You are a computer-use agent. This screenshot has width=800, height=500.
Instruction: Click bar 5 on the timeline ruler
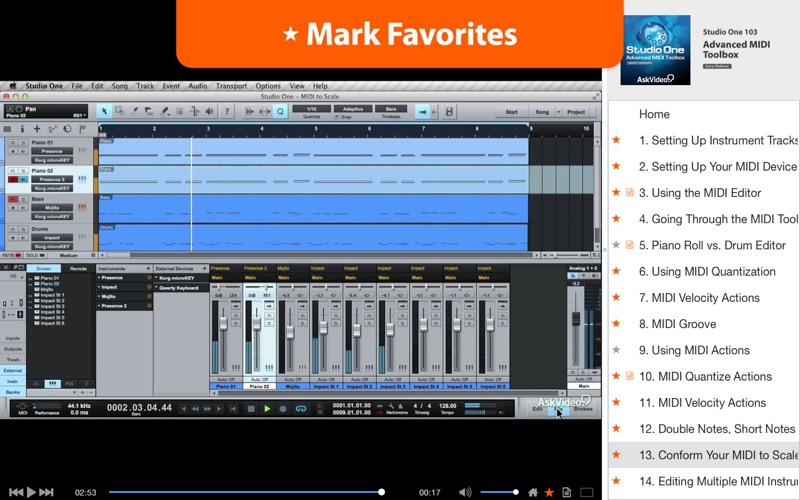coord(316,129)
